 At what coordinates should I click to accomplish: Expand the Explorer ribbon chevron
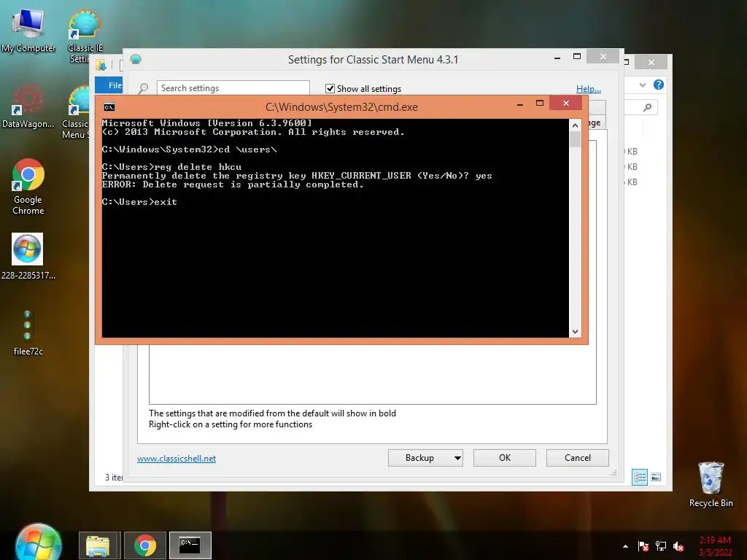[642, 85]
